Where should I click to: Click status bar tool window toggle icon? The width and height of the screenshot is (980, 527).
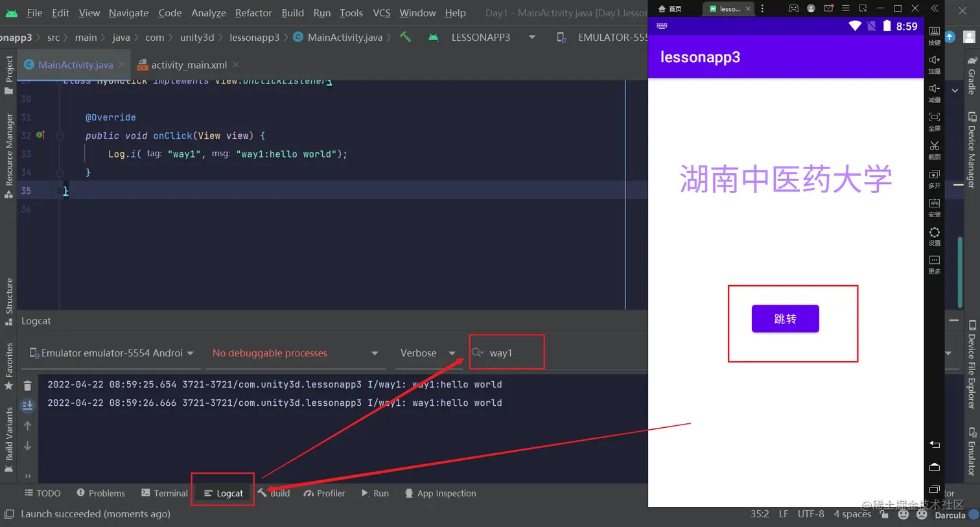(x=9, y=514)
